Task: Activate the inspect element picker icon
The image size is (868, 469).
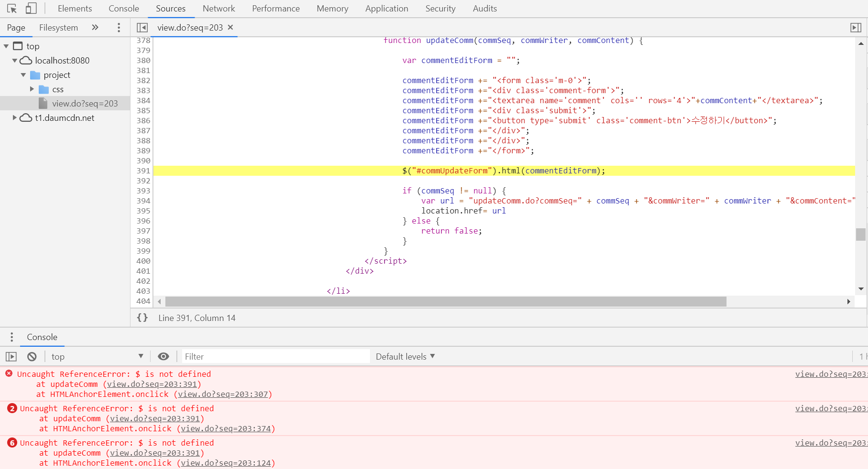Action: (x=12, y=9)
